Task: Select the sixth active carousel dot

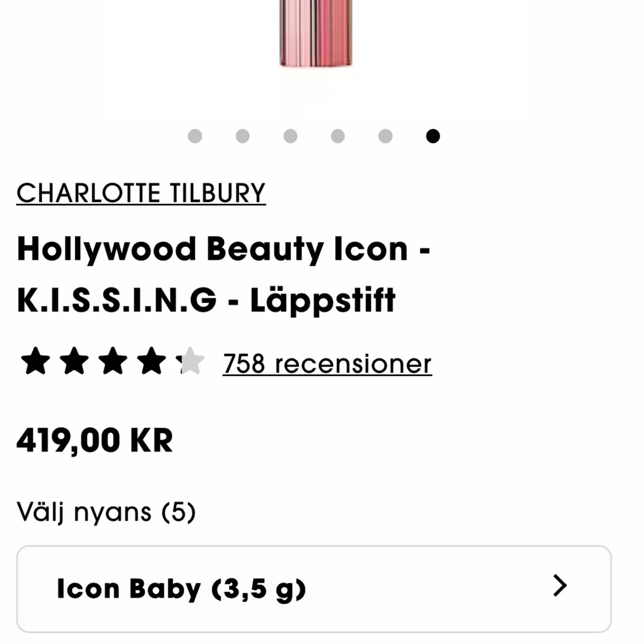Action: 433,136
